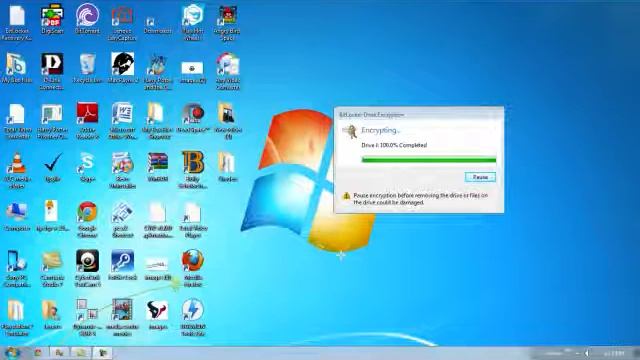The height and width of the screenshot is (360, 640).
Task: Open the lightning bolt application shortcut
Action: [x=193, y=318]
